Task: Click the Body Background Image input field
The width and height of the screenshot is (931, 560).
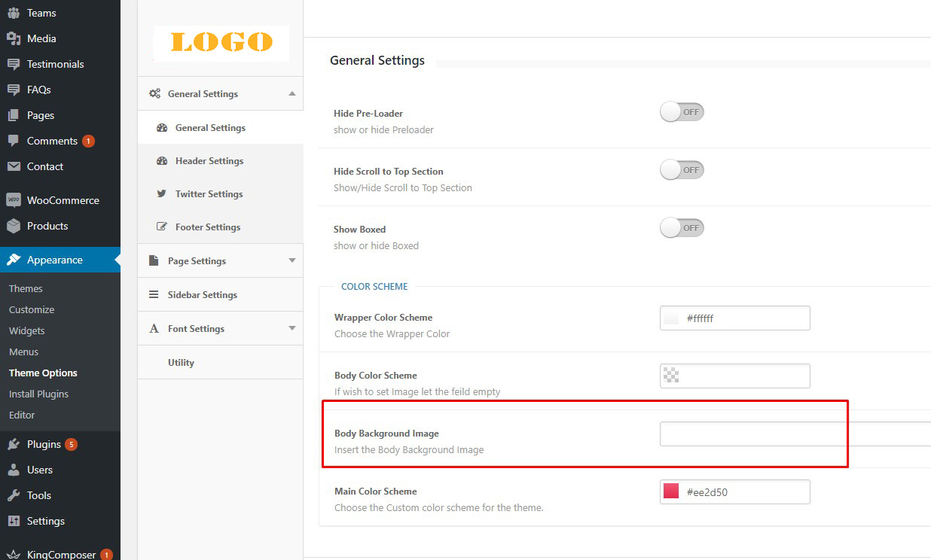Action: coord(795,434)
